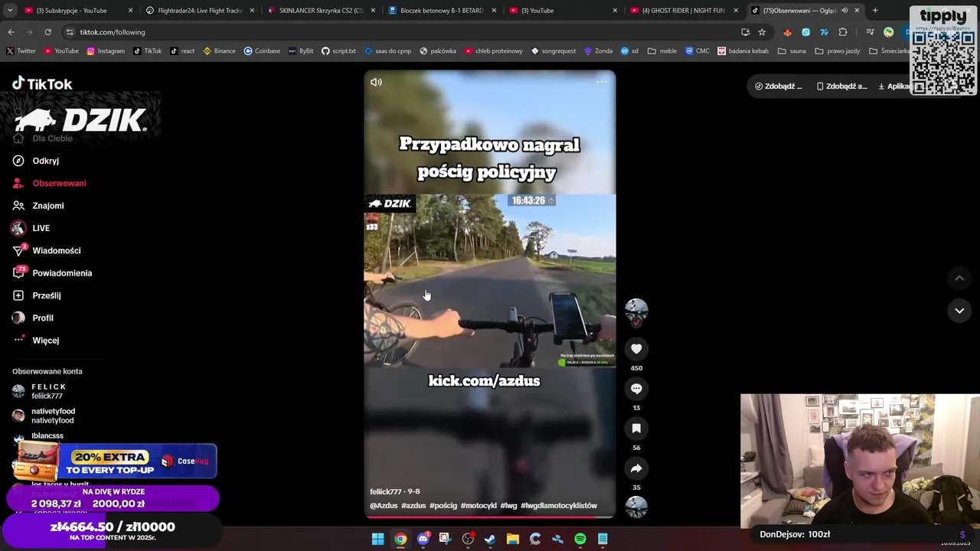This screenshot has height=551, width=980.
Task: Select Obserwowani in sidebar
Action: pyautogui.click(x=49, y=184)
